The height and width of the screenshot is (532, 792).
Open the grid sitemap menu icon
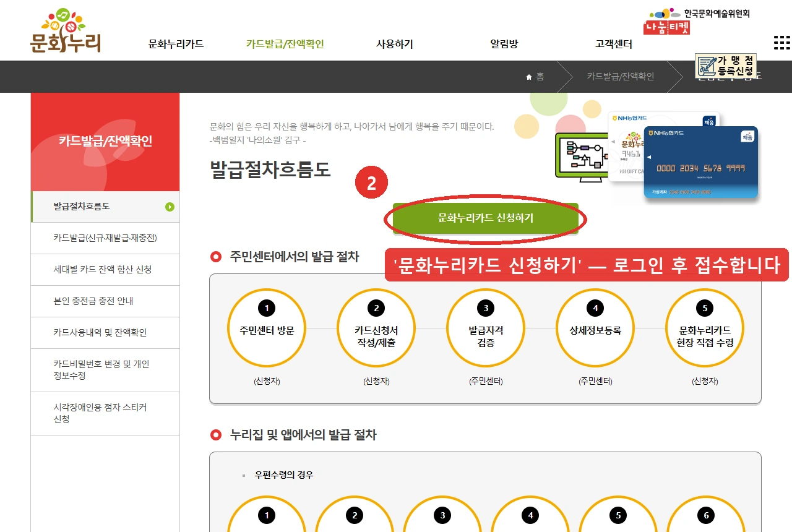[782, 43]
